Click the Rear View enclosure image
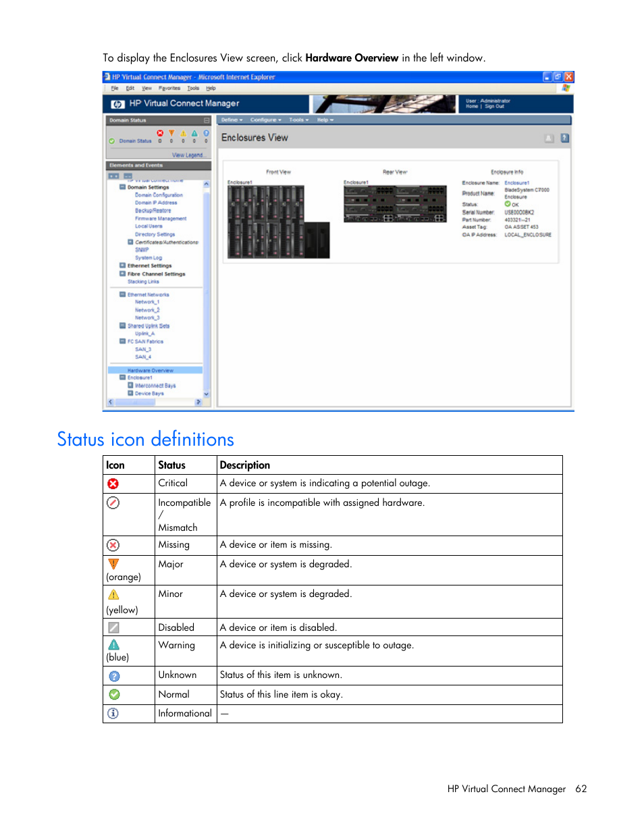This screenshot has height=834, width=644. point(395,204)
